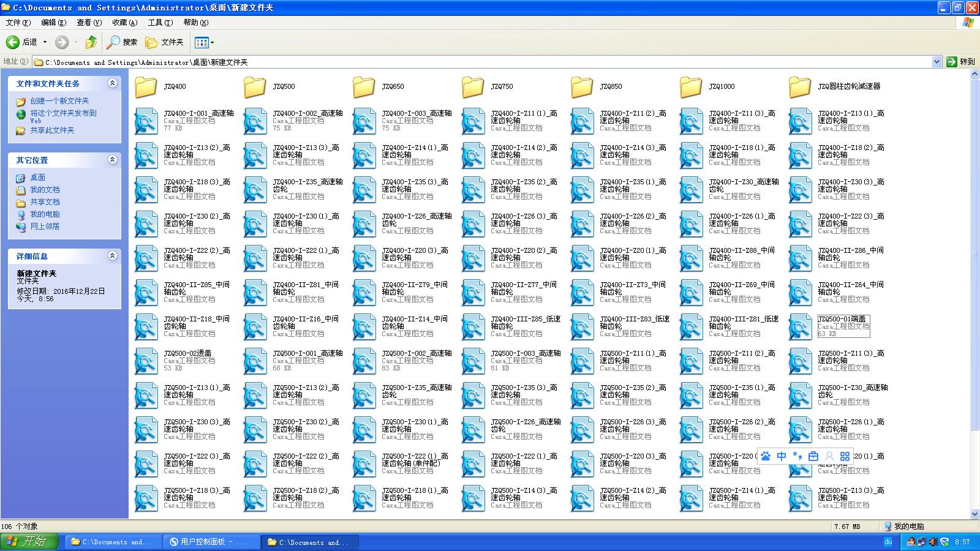Click the Baidu IME paw logo icon

(766, 456)
